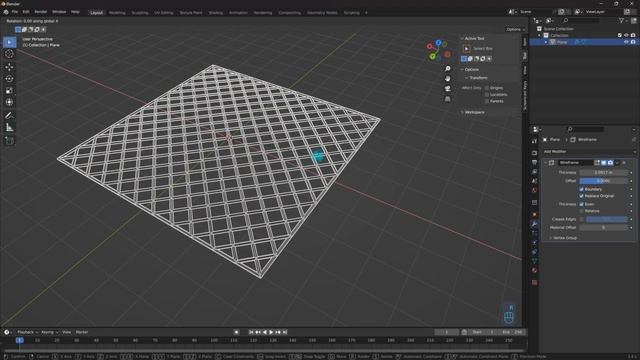Jump to the timeline start frame button
Screen dimensions: 640x360
click(251, 332)
